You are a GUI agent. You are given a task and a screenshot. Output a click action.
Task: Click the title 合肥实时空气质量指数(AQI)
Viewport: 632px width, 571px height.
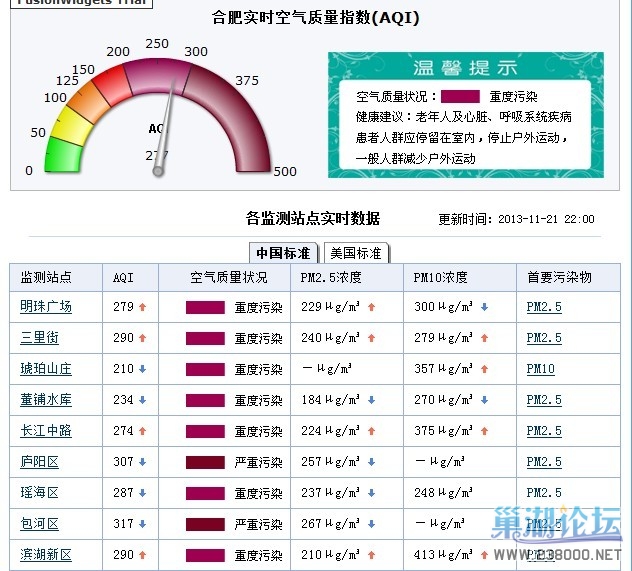[316, 18]
